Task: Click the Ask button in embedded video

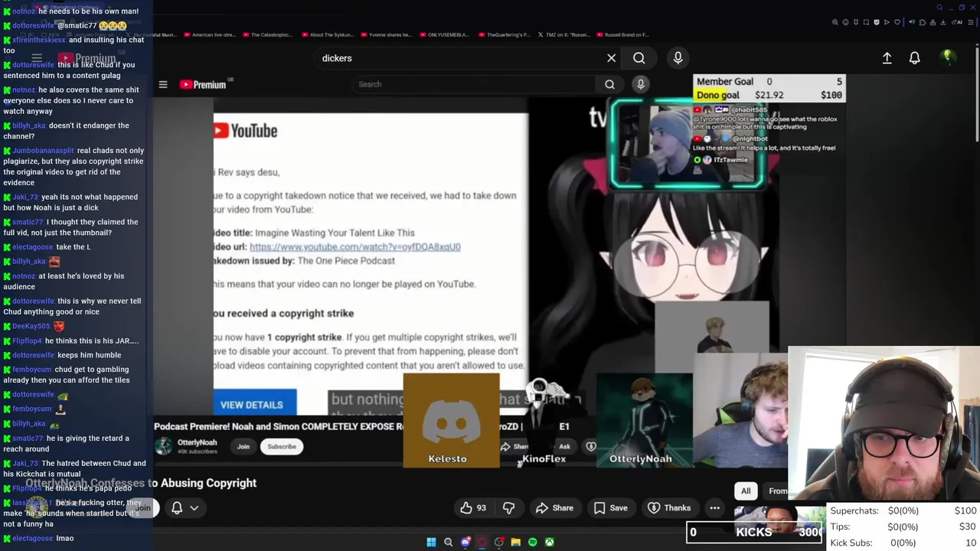Action: click(x=564, y=446)
